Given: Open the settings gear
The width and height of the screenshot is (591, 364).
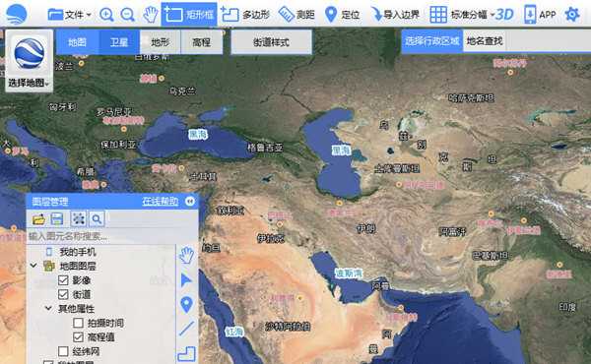Looking at the screenshot, I should click(x=571, y=15).
